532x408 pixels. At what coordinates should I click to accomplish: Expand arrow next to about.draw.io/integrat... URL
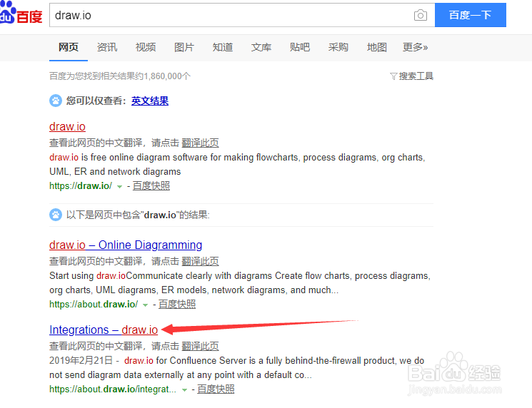184,390
